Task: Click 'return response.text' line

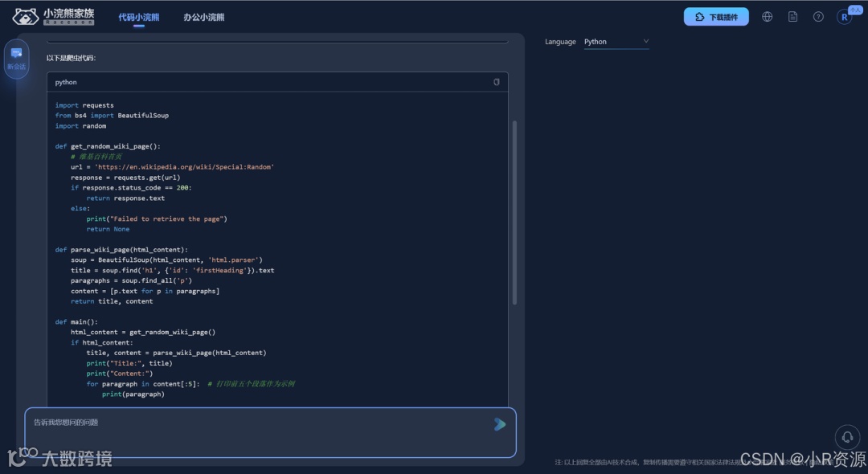Action: (125, 198)
